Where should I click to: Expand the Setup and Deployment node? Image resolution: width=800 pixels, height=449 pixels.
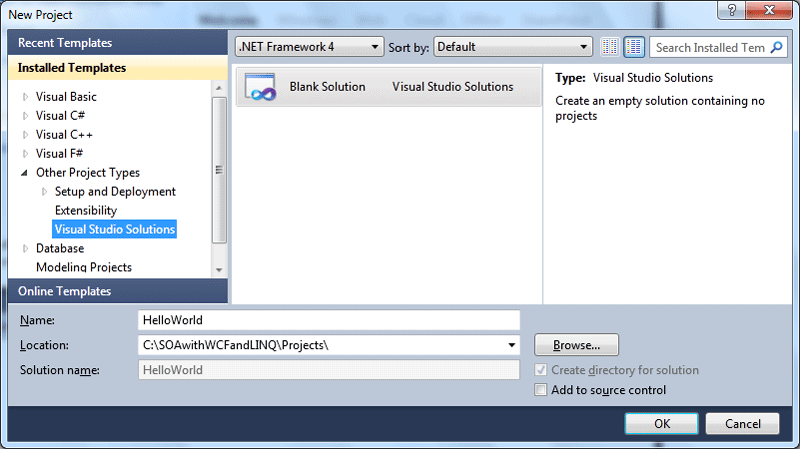pos(44,191)
